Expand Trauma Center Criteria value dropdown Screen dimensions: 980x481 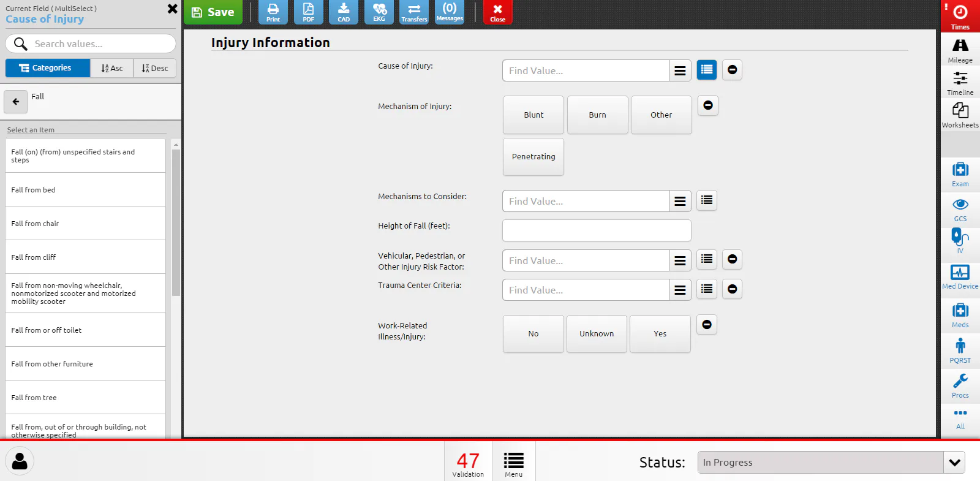pyautogui.click(x=680, y=290)
